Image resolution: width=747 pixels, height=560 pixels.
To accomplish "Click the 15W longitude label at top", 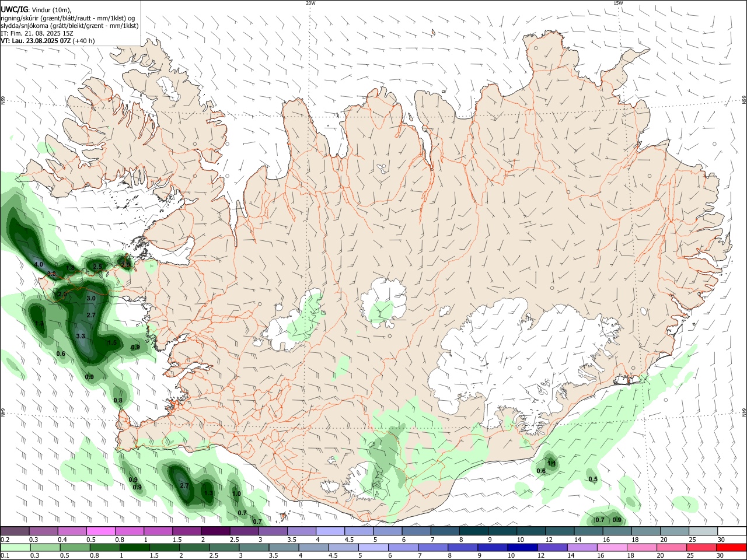I will (x=618, y=3).
